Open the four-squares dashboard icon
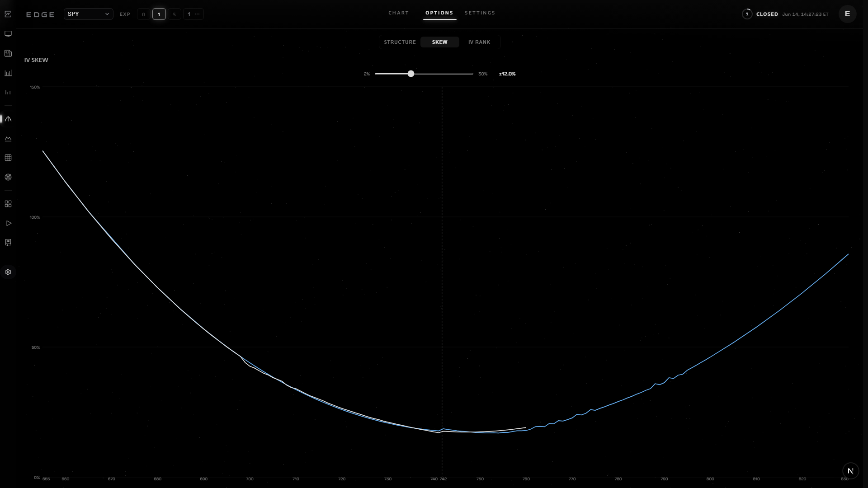 (x=8, y=204)
